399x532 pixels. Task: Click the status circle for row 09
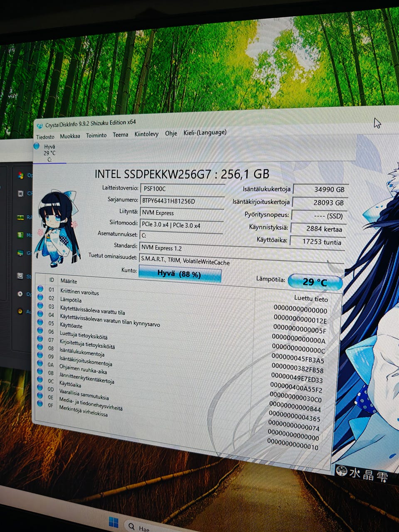click(x=40, y=355)
